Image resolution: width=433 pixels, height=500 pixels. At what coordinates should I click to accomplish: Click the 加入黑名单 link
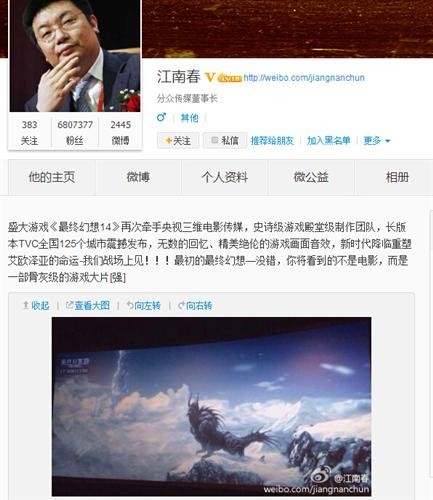coord(329,140)
